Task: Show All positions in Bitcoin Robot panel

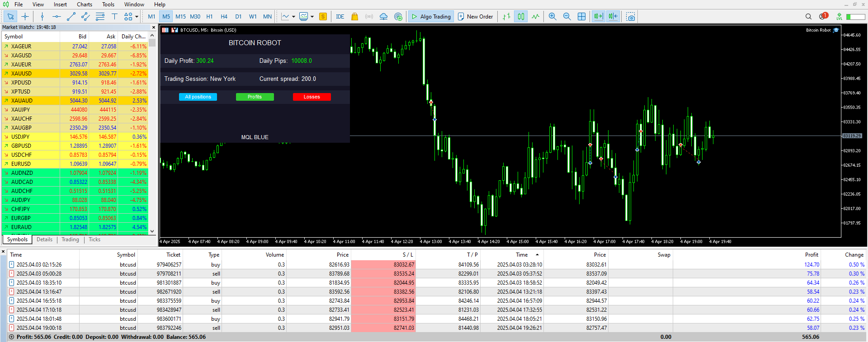Action: tap(198, 97)
